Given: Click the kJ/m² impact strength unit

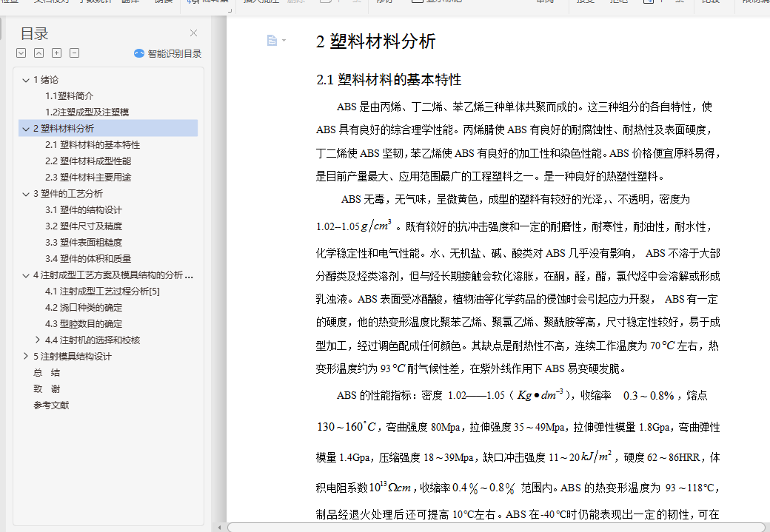Looking at the screenshot, I should tap(596, 457).
